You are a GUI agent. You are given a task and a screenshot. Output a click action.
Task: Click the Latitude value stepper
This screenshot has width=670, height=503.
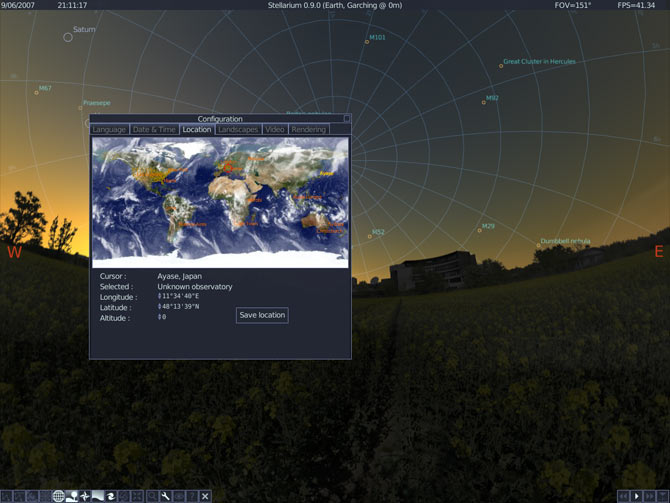(x=160, y=307)
